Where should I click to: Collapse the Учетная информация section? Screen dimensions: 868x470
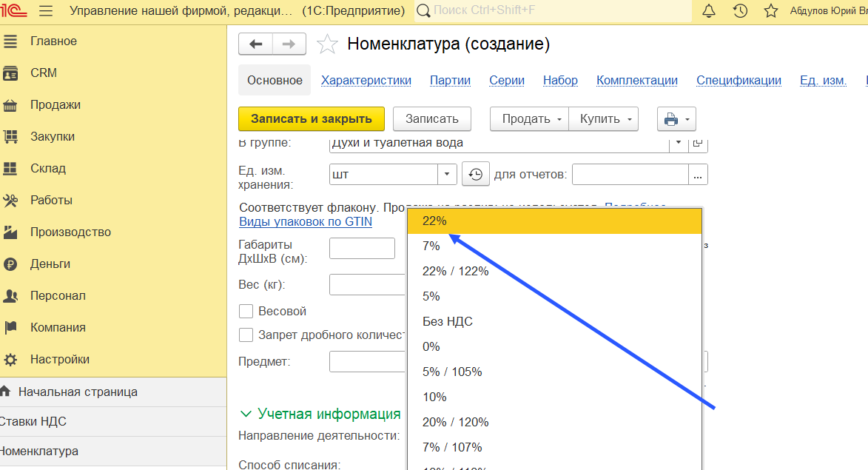[x=246, y=414]
